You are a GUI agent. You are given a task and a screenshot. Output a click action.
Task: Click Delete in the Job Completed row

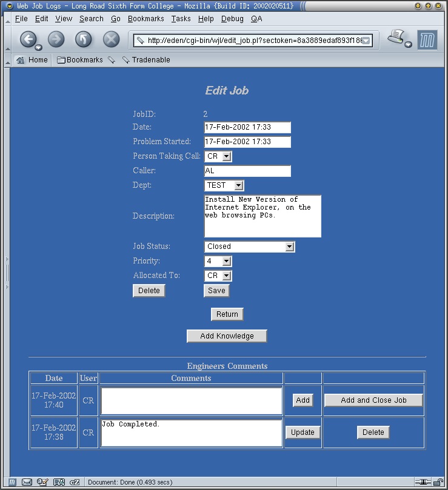pos(373,432)
